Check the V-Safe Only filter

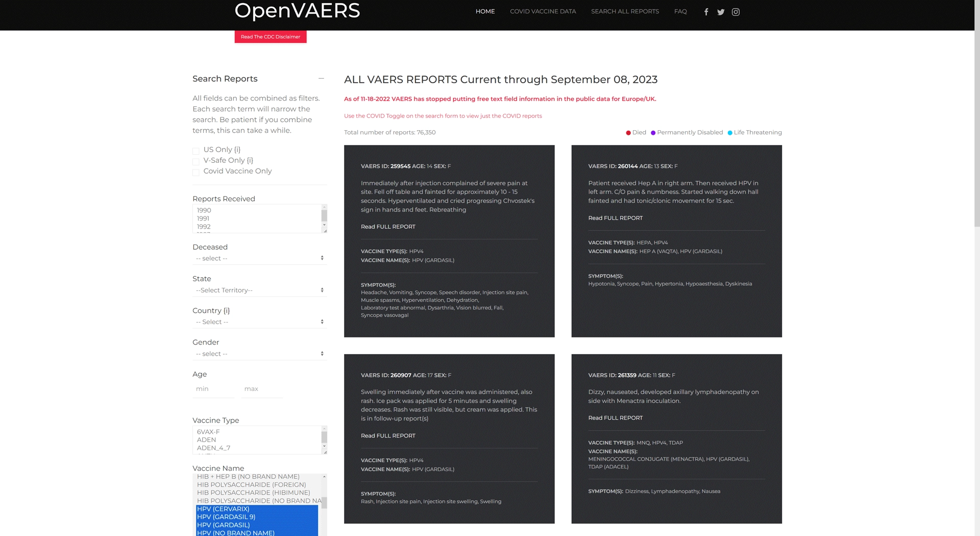196,161
